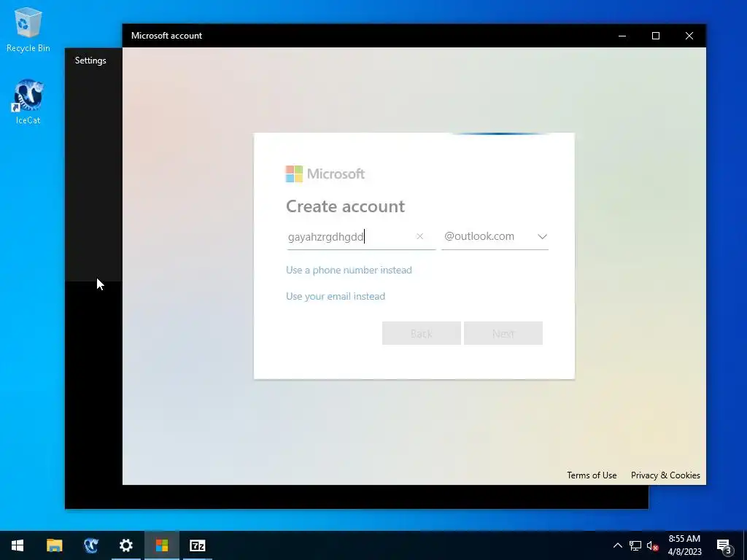747x560 pixels.
Task: Open the Recycle Bin desktop icon
Action: click(x=28, y=29)
